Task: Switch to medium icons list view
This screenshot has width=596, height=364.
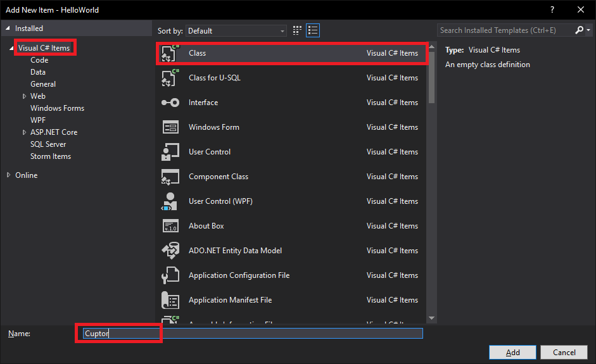Action: (313, 30)
